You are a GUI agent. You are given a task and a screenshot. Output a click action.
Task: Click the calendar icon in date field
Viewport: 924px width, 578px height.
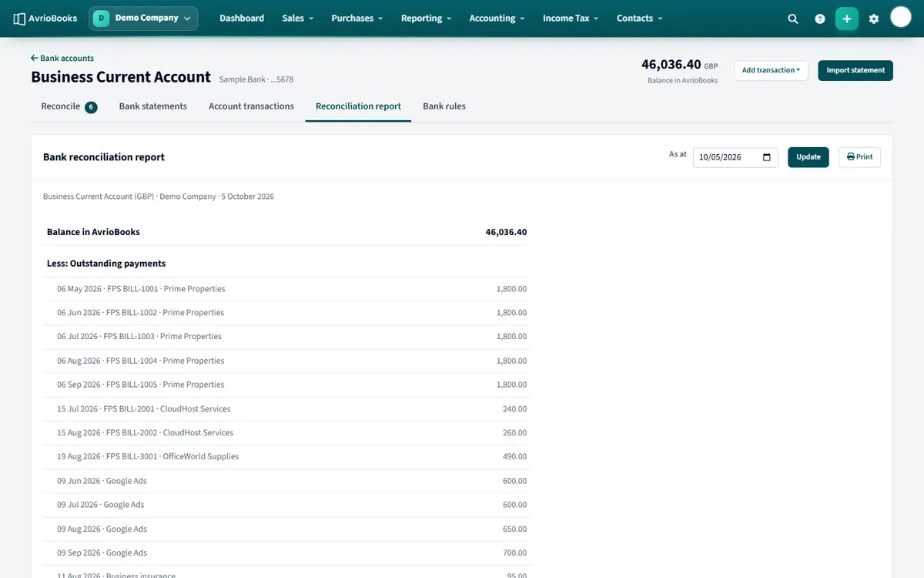(x=767, y=157)
